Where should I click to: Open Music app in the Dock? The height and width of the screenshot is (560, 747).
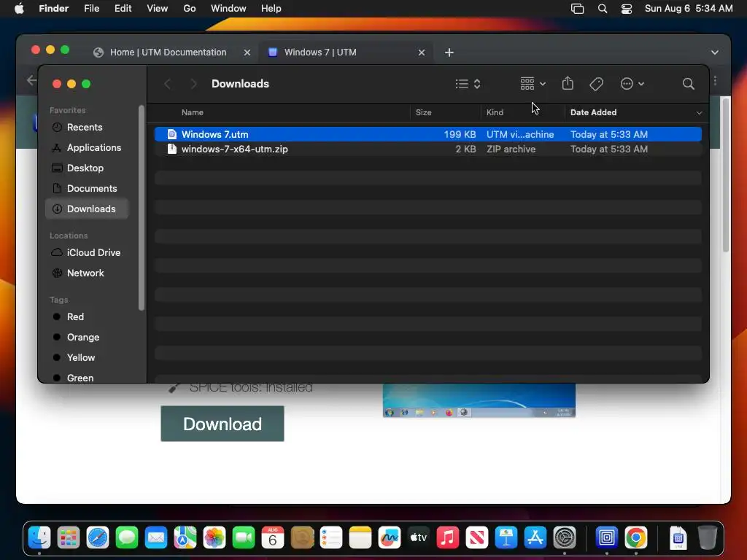(448, 538)
